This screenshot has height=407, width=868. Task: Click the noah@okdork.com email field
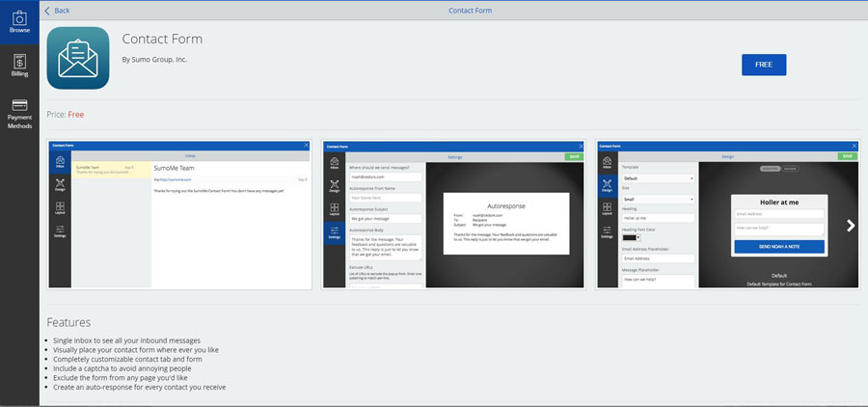point(384,176)
